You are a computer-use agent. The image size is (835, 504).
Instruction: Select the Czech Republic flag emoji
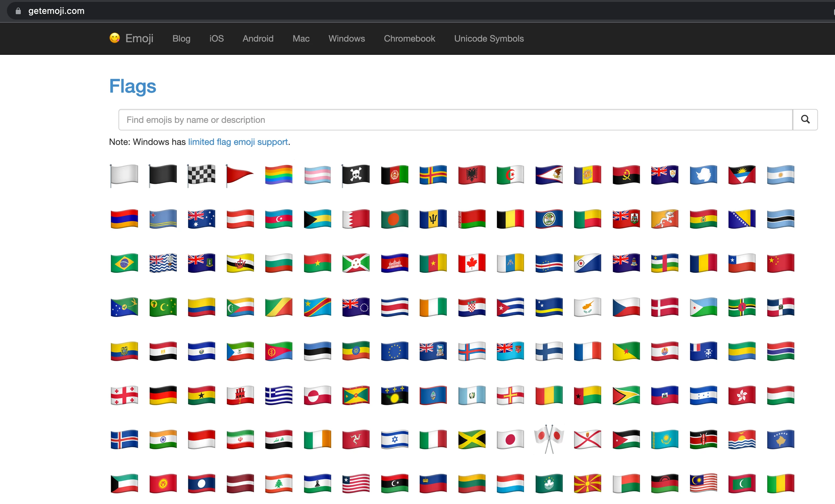pos(626,307)
